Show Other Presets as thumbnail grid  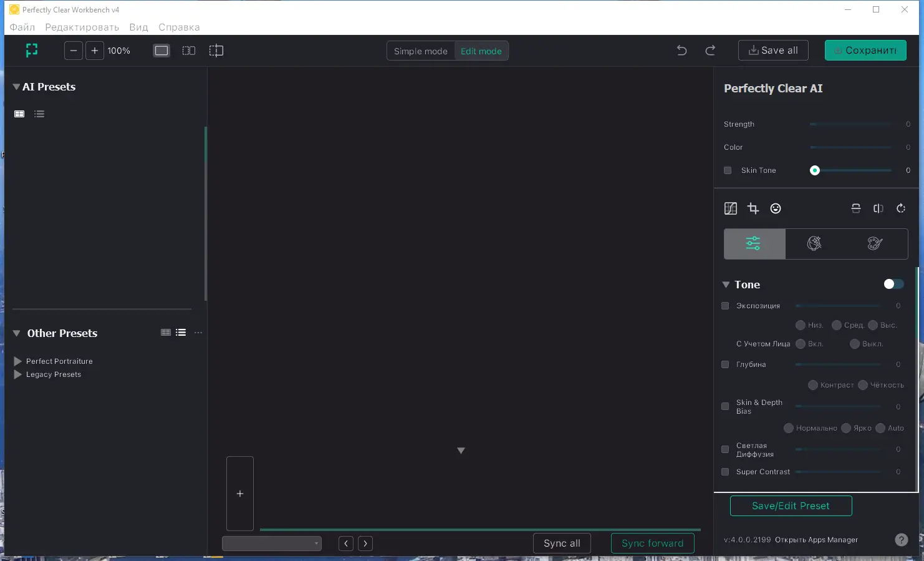tap(166, 333)
